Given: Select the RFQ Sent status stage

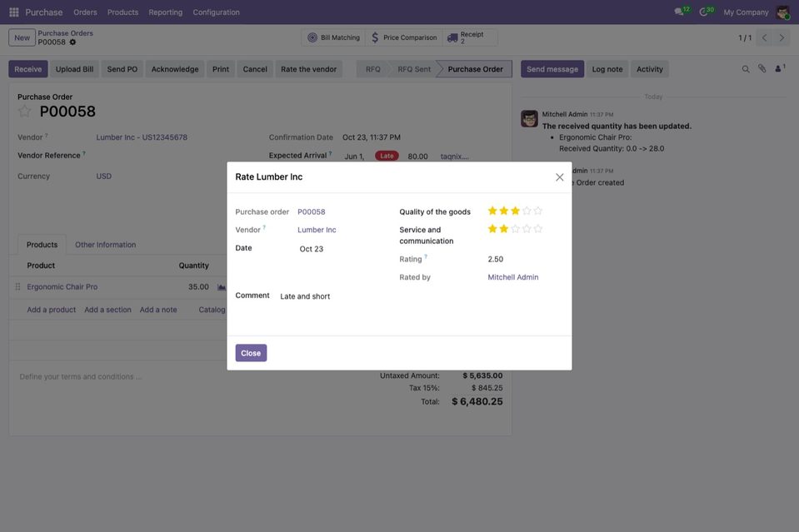Looking at the screenshot, I should click(414, 69).
